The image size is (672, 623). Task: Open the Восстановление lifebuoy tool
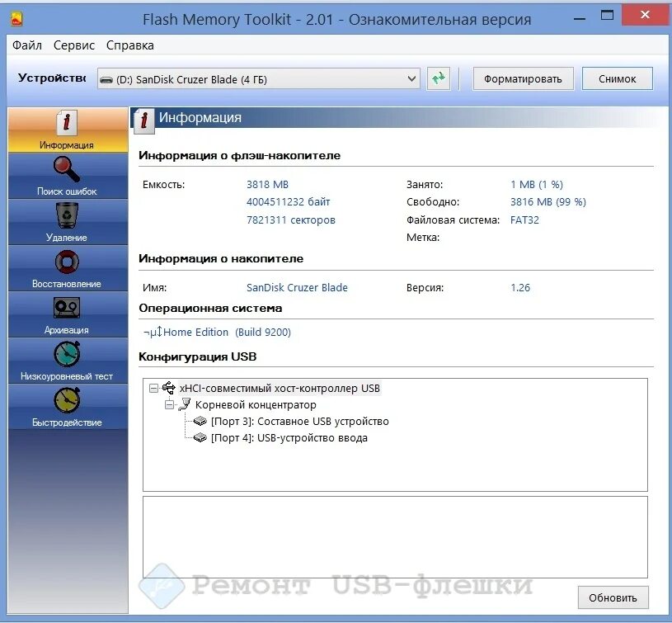(68, 269)
